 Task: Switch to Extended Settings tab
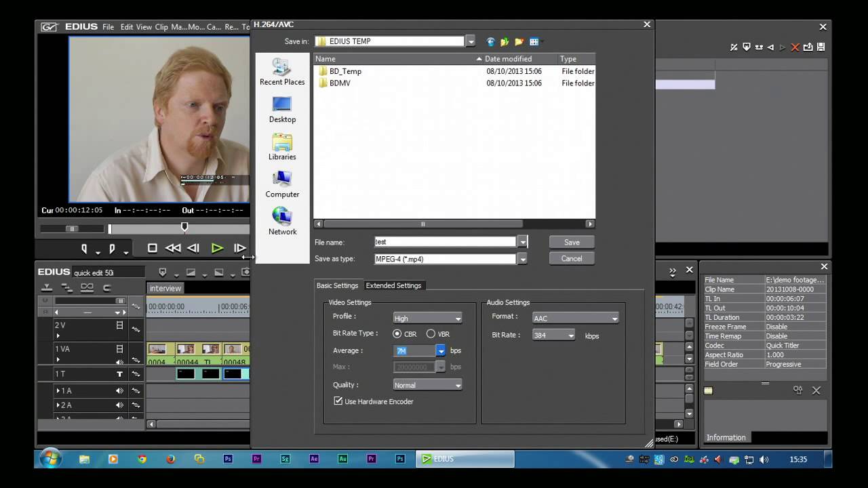coord(393,285)
